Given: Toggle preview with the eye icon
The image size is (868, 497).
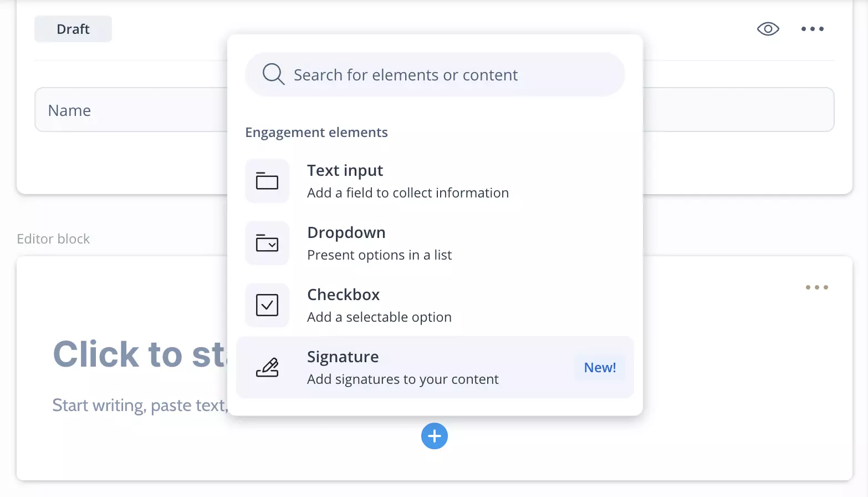Looking at the screenshot, I should coord(768,29).
